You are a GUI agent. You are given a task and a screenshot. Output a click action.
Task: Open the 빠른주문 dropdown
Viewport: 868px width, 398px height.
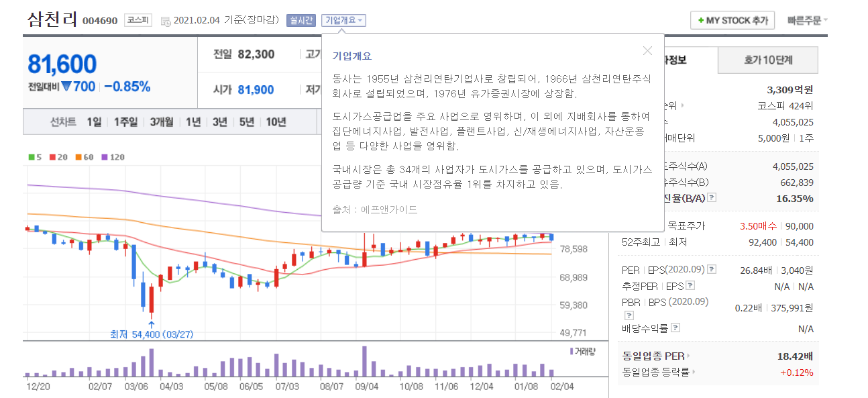tap(808, 21)
